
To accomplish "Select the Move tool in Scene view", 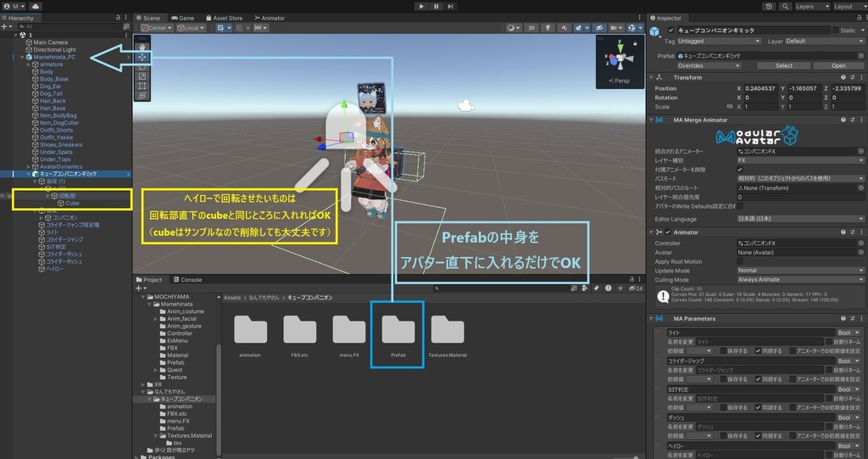I will pyautogui.click(x=142, y=57).
